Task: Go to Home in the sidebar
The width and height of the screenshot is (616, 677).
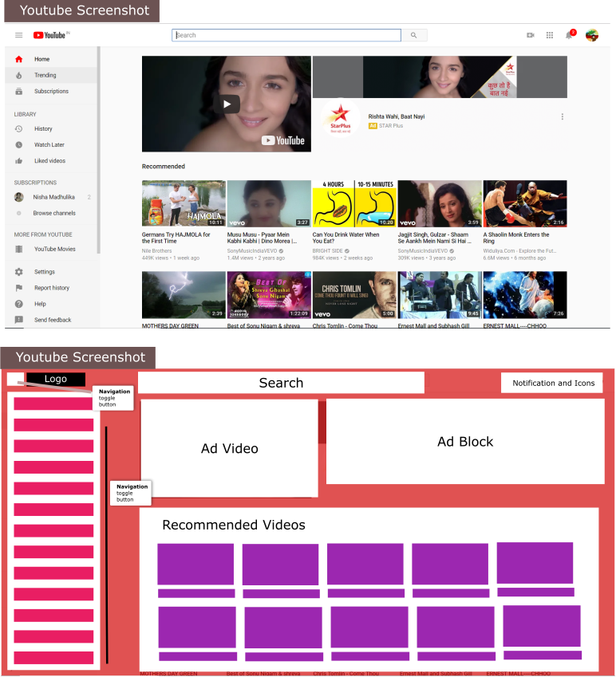Action: 53,59
